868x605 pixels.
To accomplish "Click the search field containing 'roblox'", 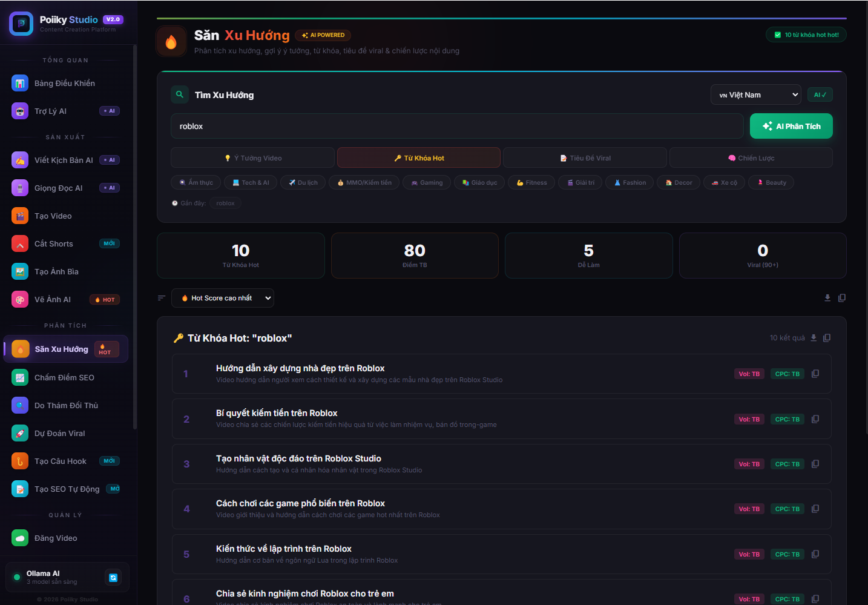I will tap(456, 127).
